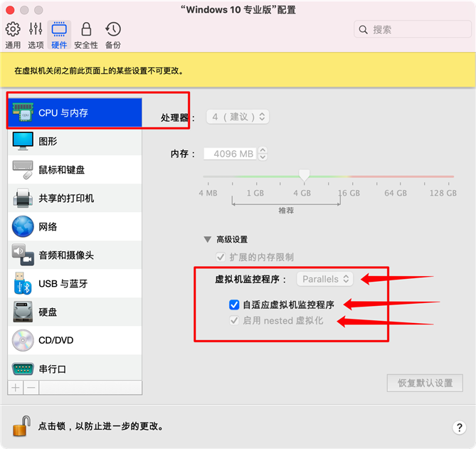This screenshot has height=449, width=476.
Task: Click the 图形 monitor icon
Action: [23, 141]
